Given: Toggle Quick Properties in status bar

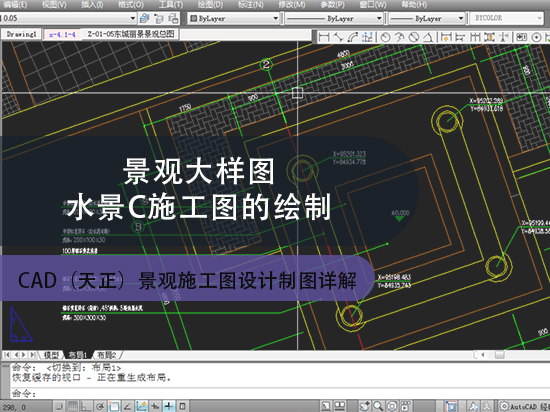Looking at the screenshot, I should pos(182,406).
